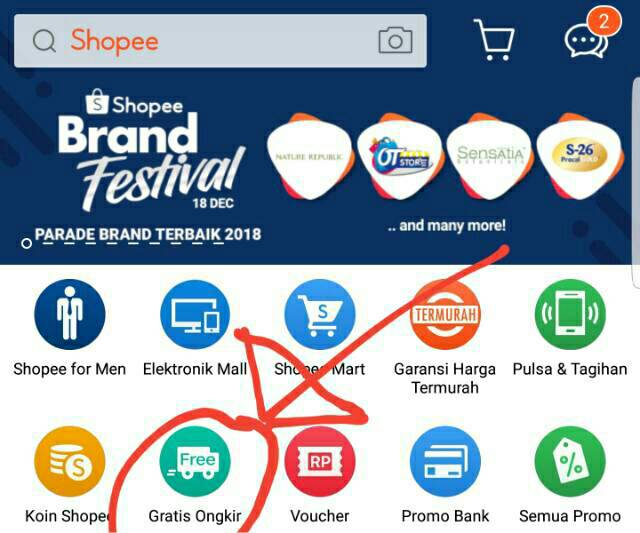Image resolution: width=640 pixels, height=533 pixels.
Task: Select Gratis Ongkir free truck icon
Action: (195, 462)
